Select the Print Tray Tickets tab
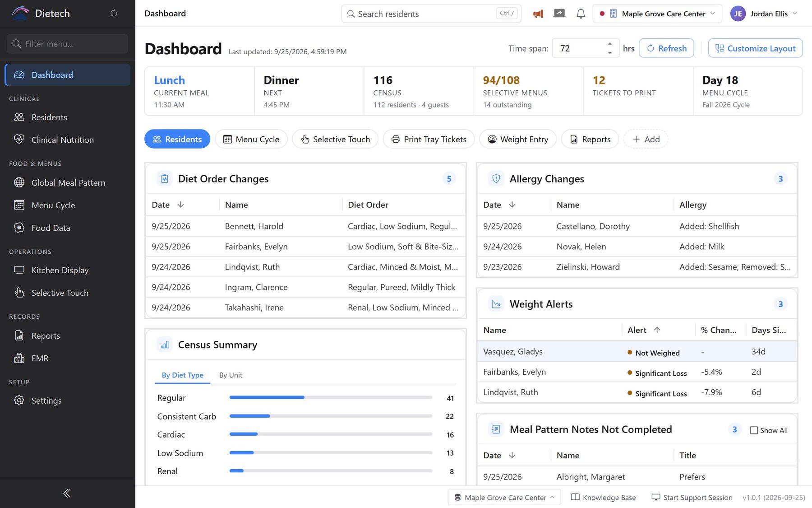Screen dimensions: 812x508 429,139
